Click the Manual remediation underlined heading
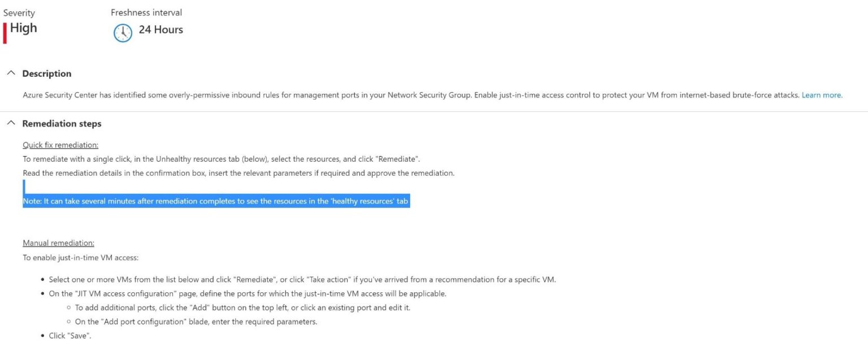The image size is (868, 355). click(59, 243)
